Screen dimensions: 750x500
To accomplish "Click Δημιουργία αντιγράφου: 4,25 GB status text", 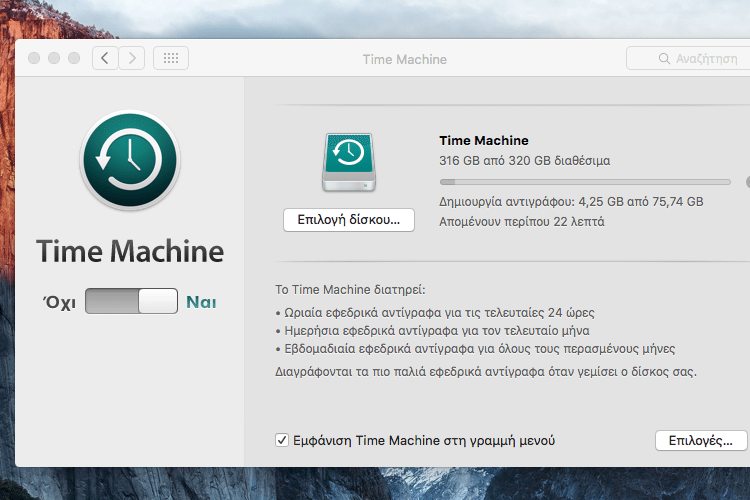I will 571,202.
